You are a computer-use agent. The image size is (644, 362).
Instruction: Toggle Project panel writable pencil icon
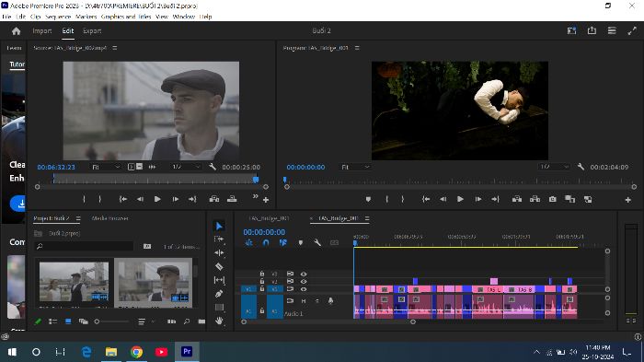[x=38, y=321]
